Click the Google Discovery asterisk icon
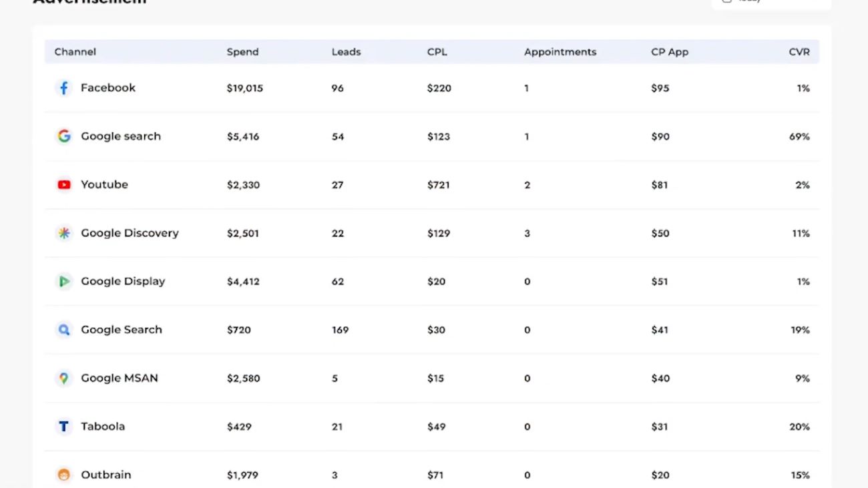Screen dimensions: 868x488 [x=63, y=233]
